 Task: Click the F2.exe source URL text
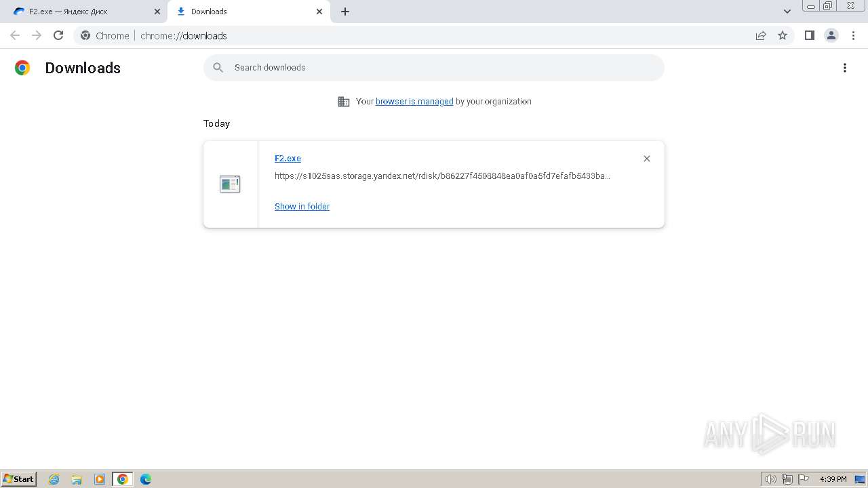(442, 176)
